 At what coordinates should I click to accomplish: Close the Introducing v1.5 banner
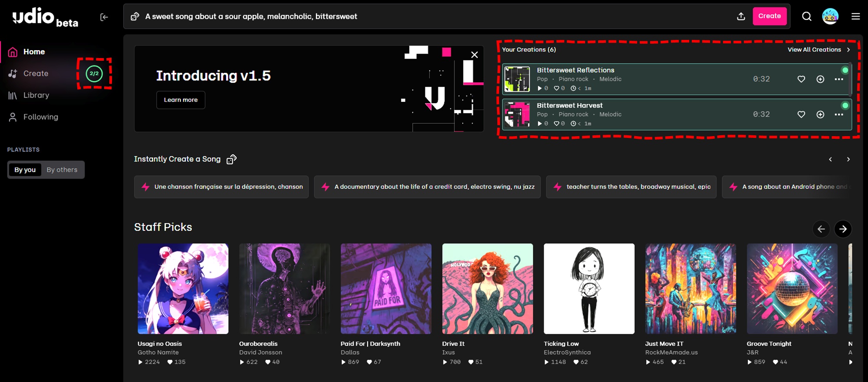click(474, 55)
